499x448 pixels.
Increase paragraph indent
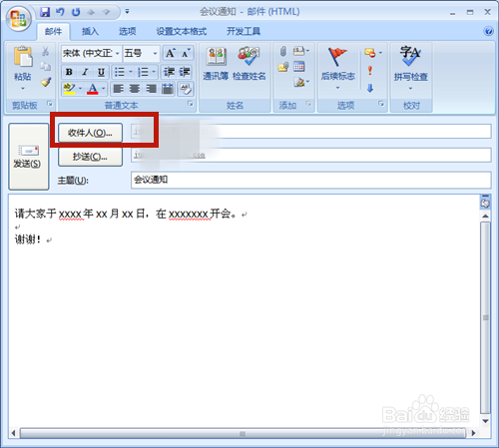pyautogui.click(x=185, y=72)
